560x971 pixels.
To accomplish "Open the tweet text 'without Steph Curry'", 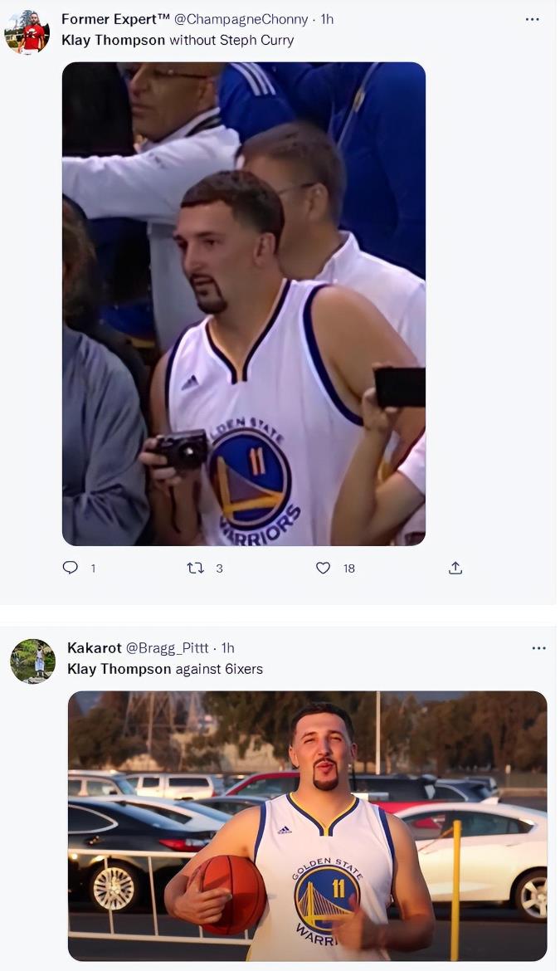I will [231, 40].
